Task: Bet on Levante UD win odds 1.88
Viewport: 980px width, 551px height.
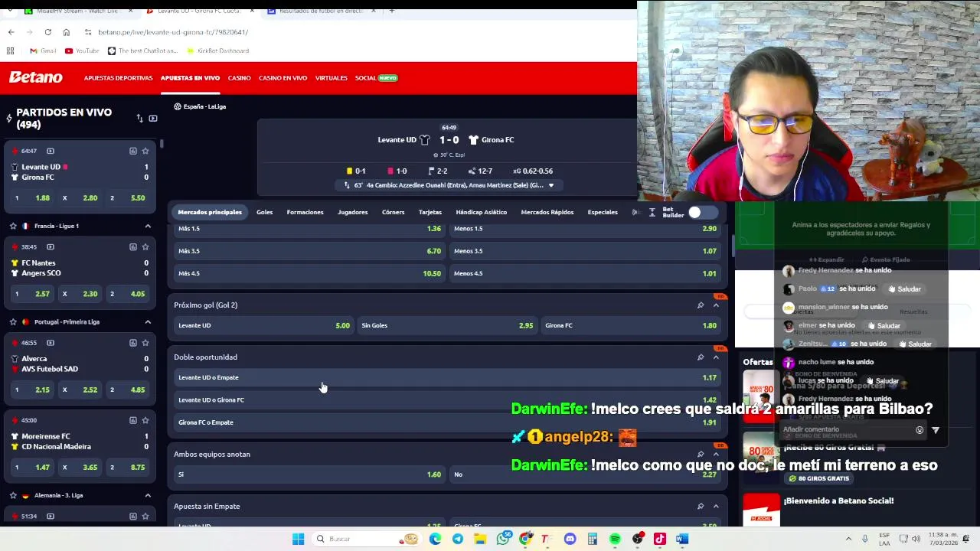Action: 32,198
